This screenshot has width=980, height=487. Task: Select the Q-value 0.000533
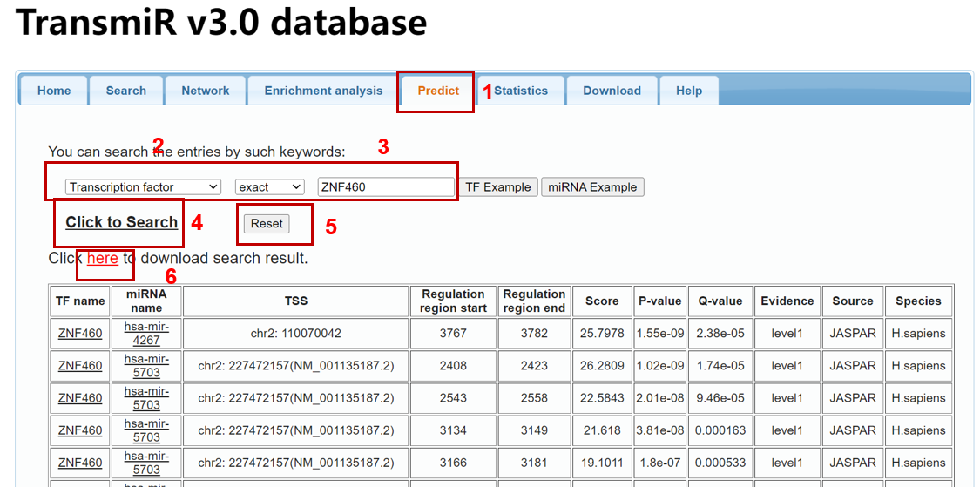tap(720, 463)
